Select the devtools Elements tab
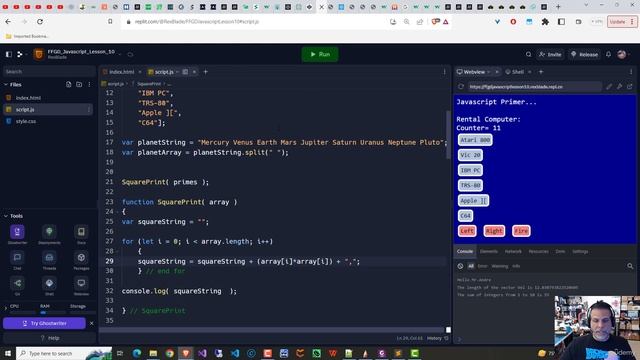The height and width of the screenshot is (360, 640). [489, 251]
